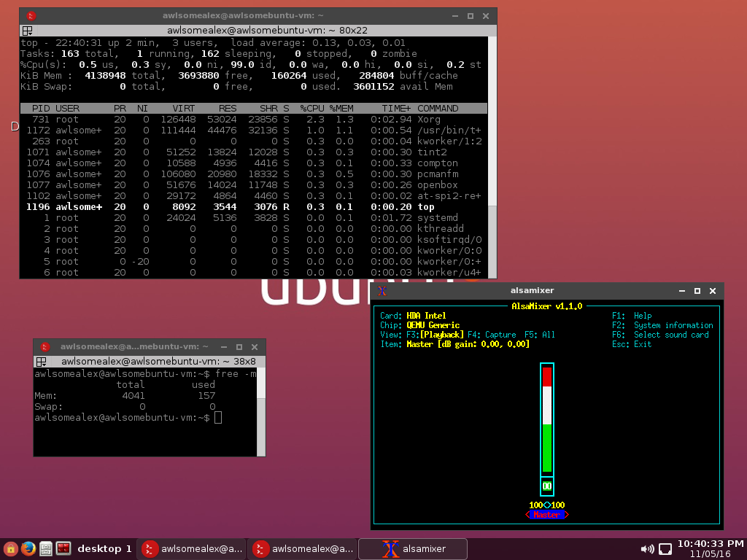Click the PID column header in top
The image size is (747, 560).
41,109
